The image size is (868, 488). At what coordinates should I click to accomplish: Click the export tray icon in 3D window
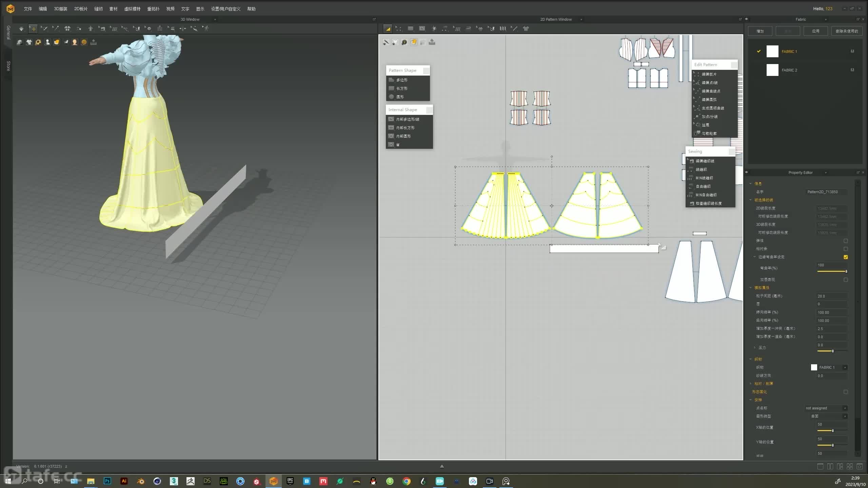pos(94,42)
